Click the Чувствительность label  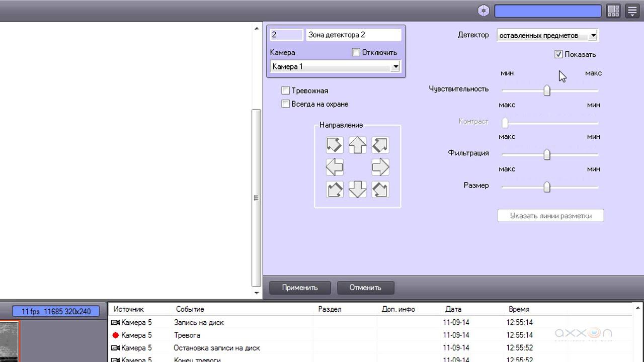(x=459, y=88)
